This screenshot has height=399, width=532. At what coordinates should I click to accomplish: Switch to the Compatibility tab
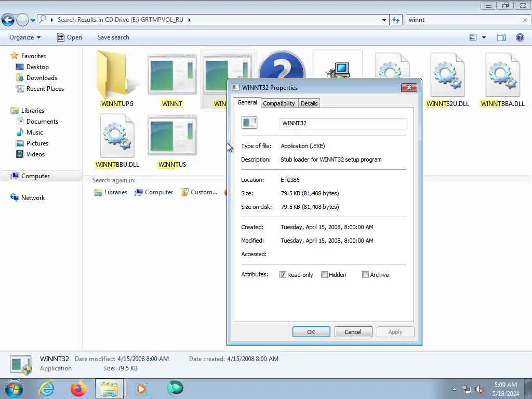(279, 103)
